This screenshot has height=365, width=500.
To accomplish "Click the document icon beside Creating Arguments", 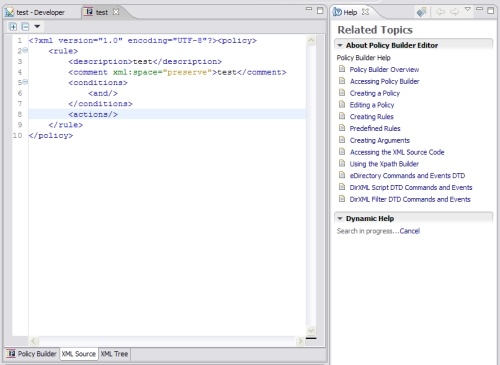I will 342,140.
